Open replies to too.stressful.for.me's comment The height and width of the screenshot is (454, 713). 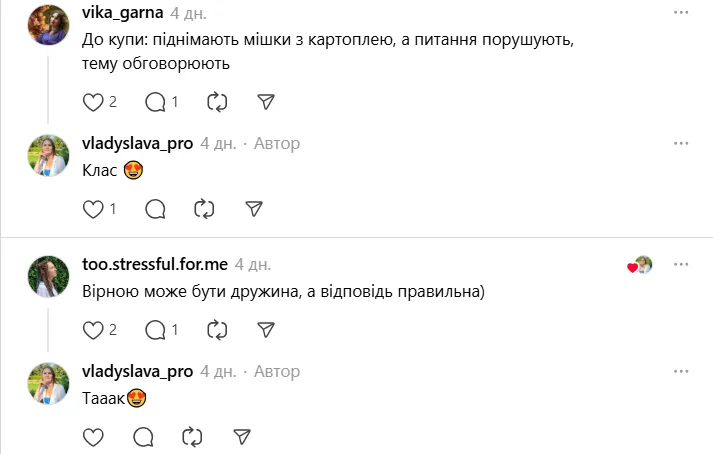coord(155,329)
